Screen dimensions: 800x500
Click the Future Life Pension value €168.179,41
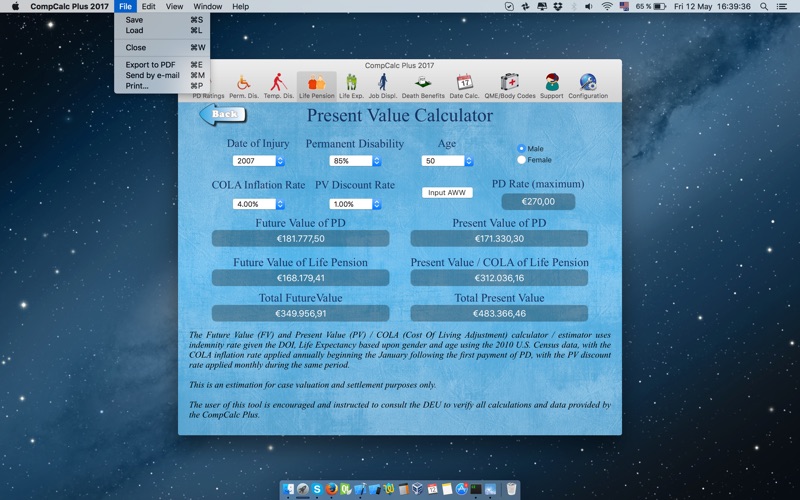point(301,278)
